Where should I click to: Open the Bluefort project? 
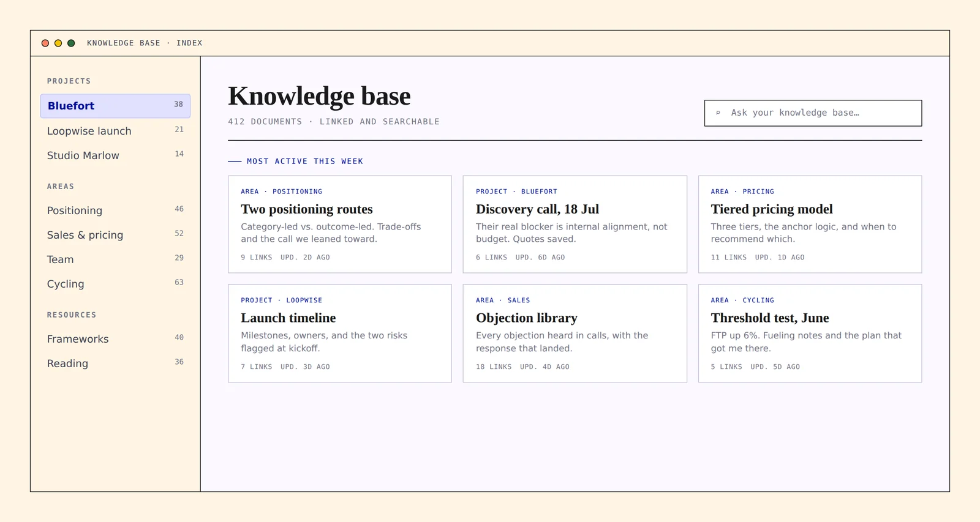coord(115,106)
